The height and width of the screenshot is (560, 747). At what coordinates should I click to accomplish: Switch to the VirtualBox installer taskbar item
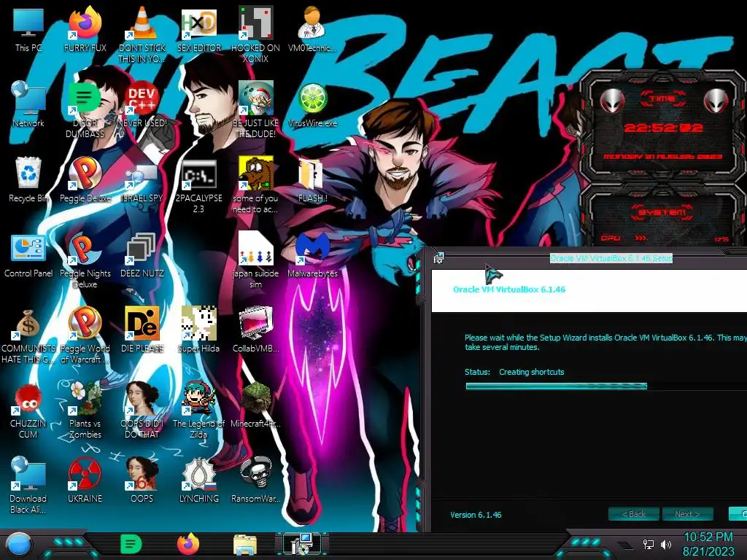[301, 544]
